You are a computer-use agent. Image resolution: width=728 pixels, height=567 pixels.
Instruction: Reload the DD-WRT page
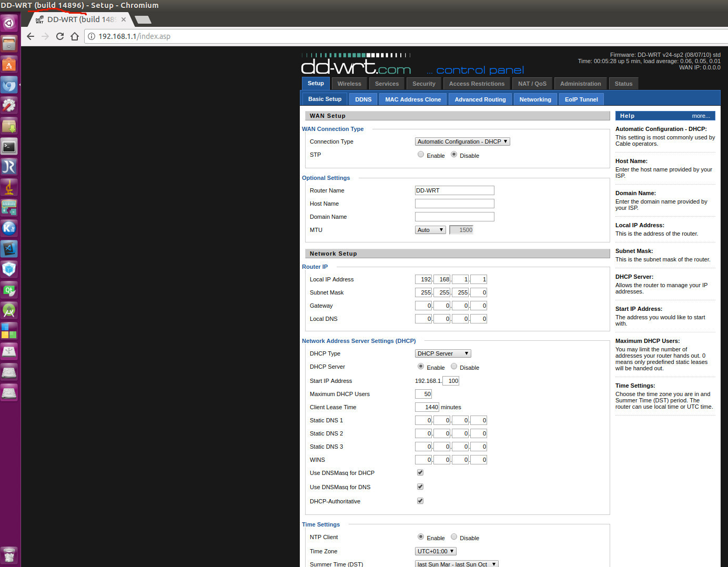60,36
